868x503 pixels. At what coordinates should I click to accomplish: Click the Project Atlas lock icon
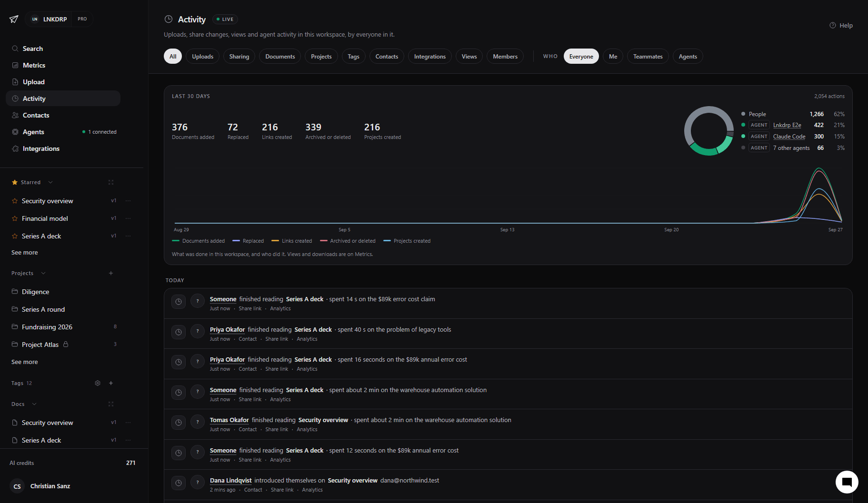(x=66, y=344)
